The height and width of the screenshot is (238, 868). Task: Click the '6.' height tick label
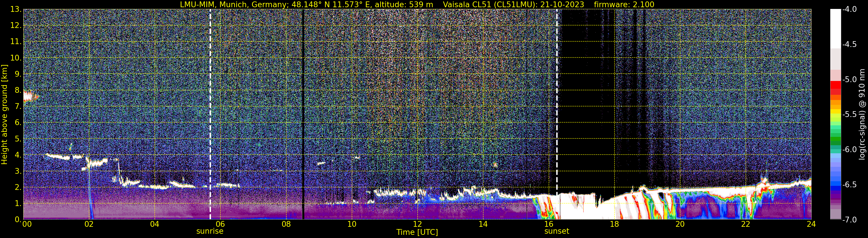tap(18, 123)
